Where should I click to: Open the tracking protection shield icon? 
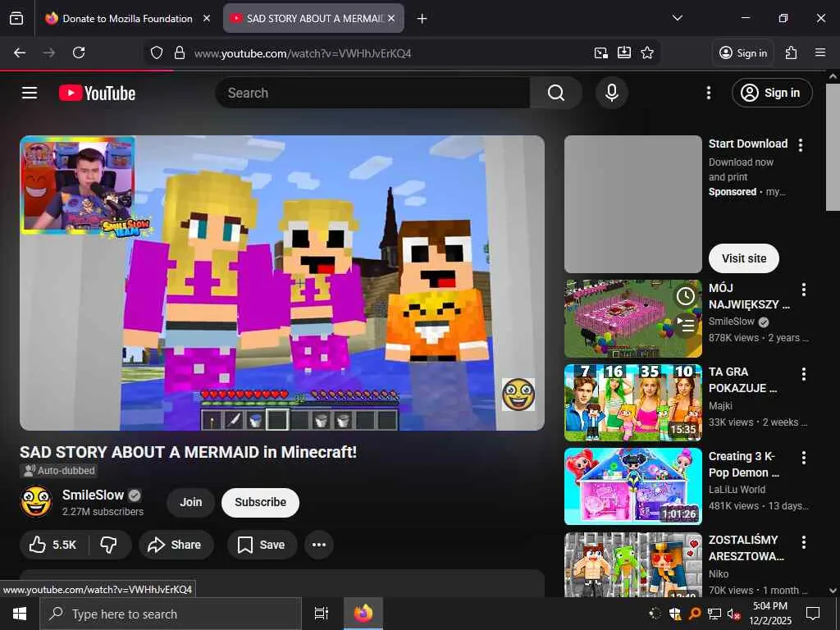click(157, 52)
